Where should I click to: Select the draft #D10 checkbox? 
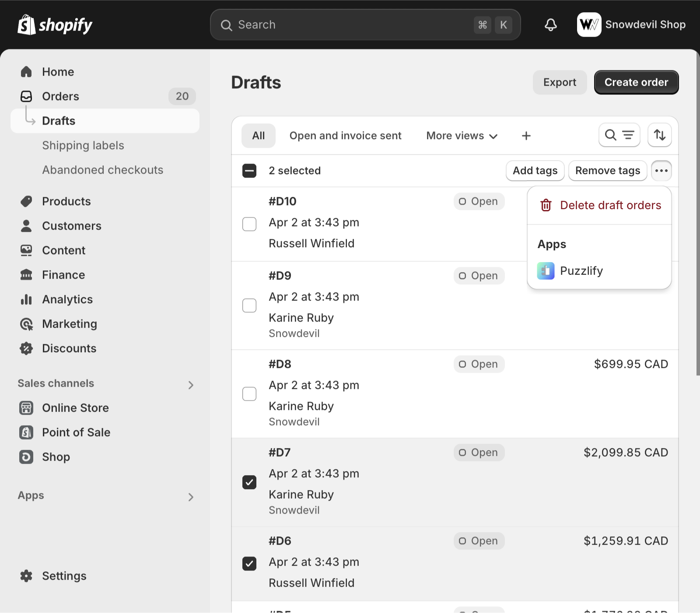pyautogui.click(x=249, y=224)
